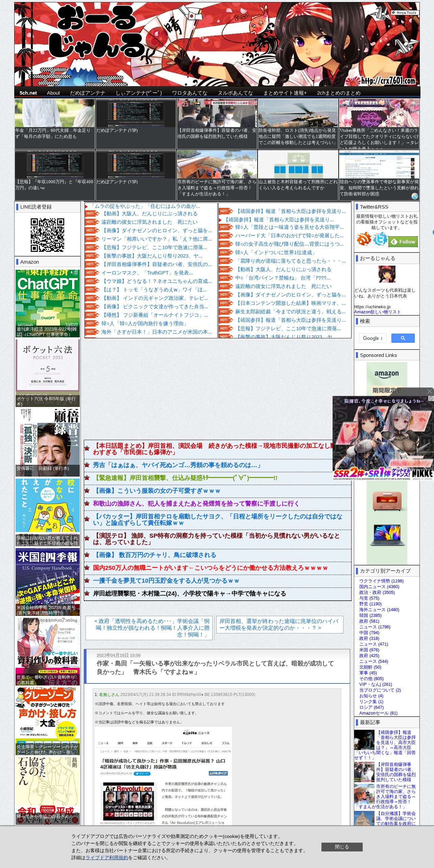Viewport: 434px width, 868px height.
Task: Click the Twitter bird icon in sidebar
Action: [380, 239]
